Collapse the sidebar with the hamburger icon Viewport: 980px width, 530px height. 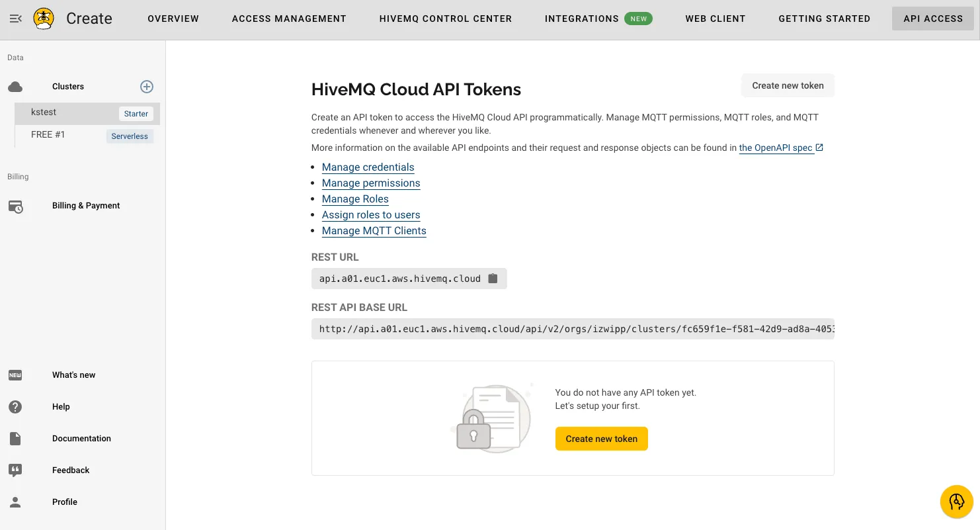16,19
